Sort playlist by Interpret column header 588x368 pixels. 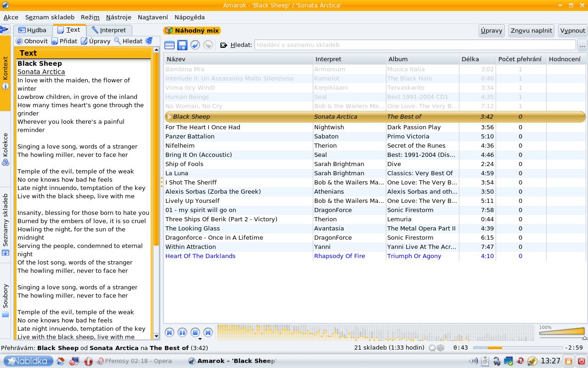click(x=350, y=59)
